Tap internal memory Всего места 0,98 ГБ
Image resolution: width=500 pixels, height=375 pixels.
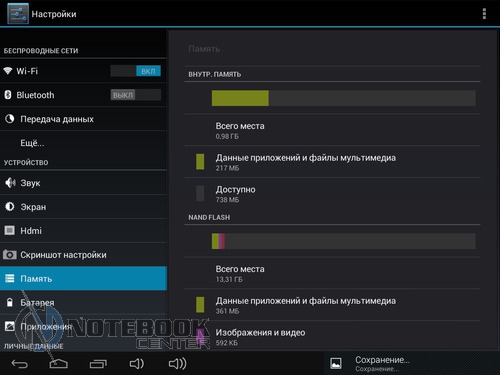[x=332, y=130]
